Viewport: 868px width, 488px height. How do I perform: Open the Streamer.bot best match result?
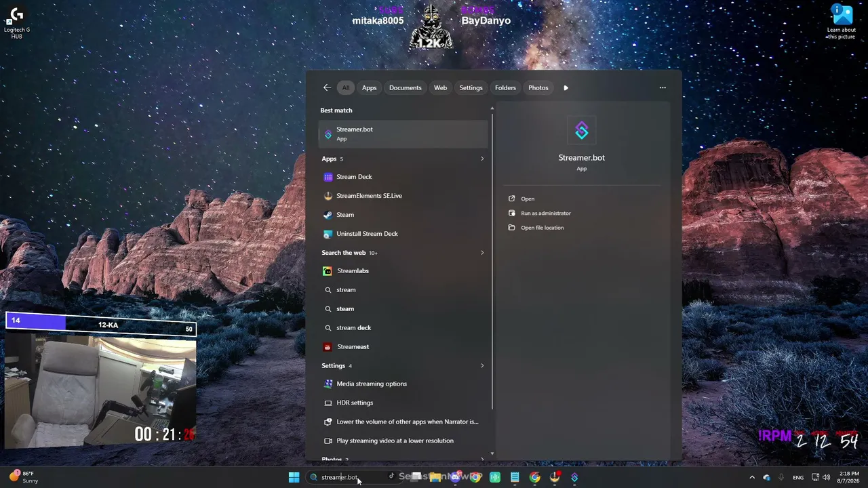[403, 134]
